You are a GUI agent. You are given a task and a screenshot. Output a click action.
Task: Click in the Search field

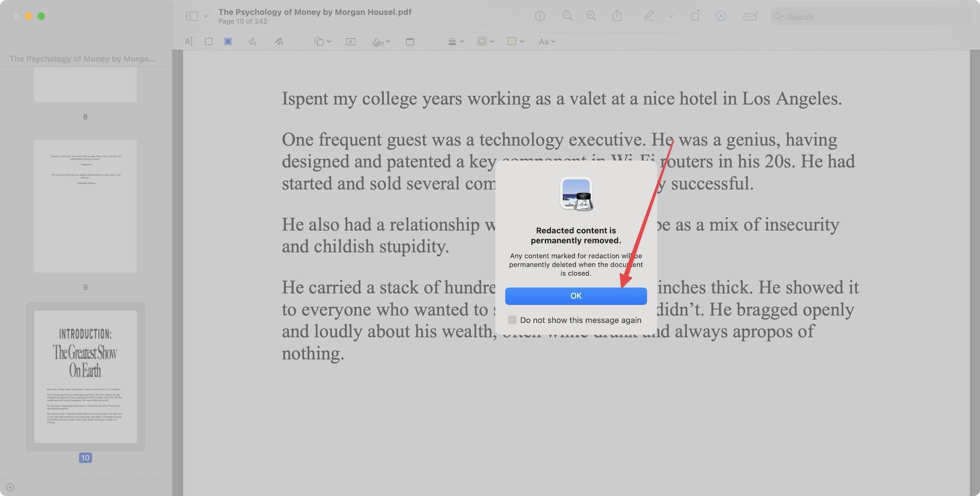coord(872,17)
